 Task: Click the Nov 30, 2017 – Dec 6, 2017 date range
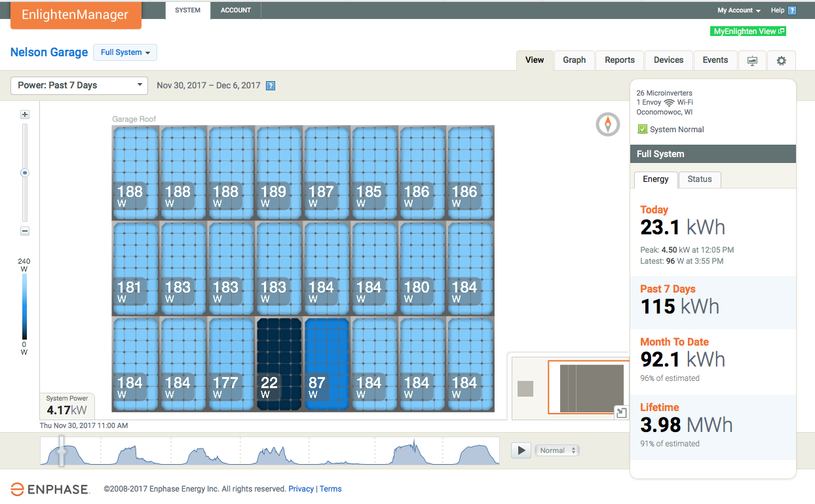coord(208,86)
